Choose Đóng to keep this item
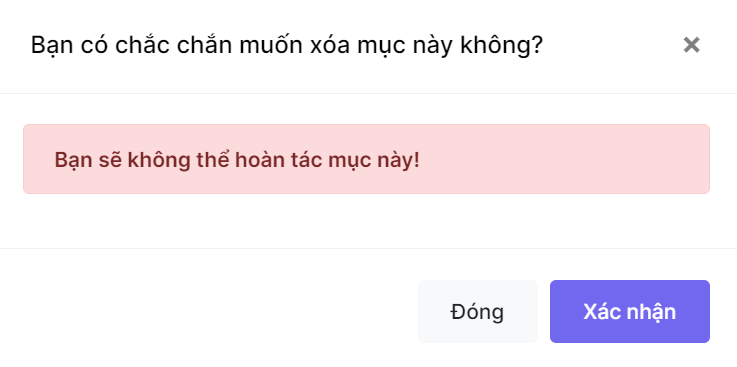Image resolution: width=737 pixels, height=367 pixels. [478, 312]
